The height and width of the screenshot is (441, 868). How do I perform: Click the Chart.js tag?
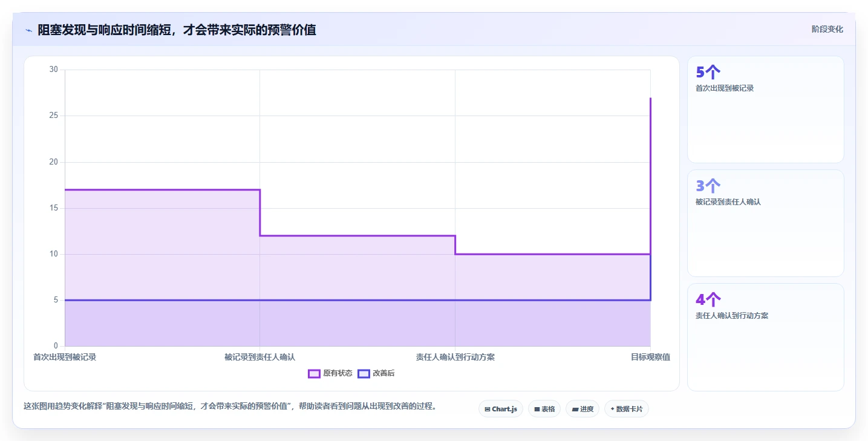click(501, 409)
